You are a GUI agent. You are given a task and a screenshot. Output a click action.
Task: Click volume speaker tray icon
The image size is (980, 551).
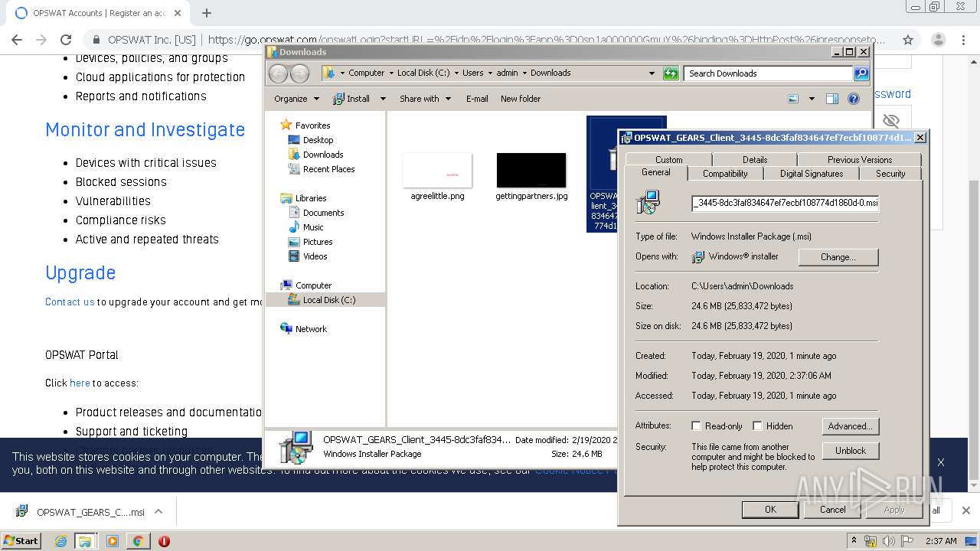coord(888,541)
